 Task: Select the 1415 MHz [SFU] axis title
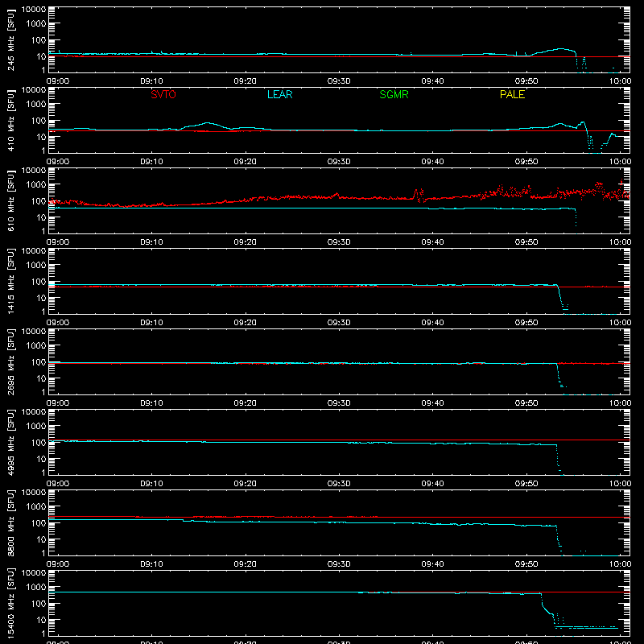pyautogui.click(x=10, y=281)
